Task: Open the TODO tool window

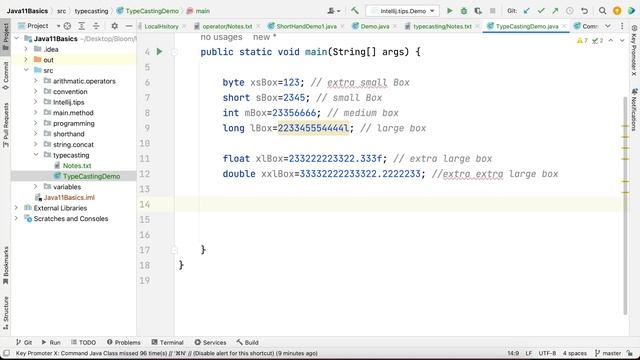Action: (83, 342)
